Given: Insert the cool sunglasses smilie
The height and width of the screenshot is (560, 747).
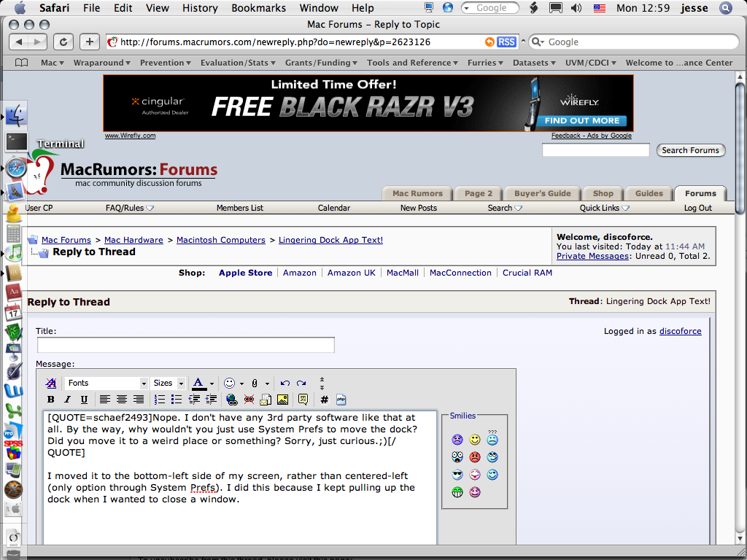Looking at the screenshot, I should click(x=457, y=475).
